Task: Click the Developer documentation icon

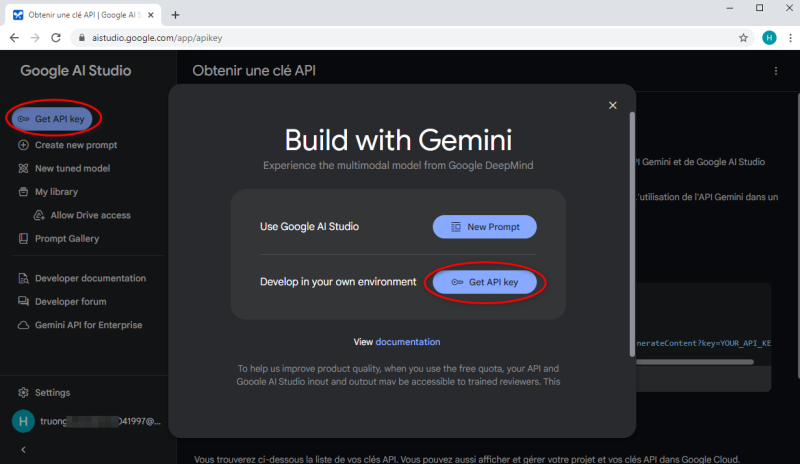Action: click(x=23, y=278)
